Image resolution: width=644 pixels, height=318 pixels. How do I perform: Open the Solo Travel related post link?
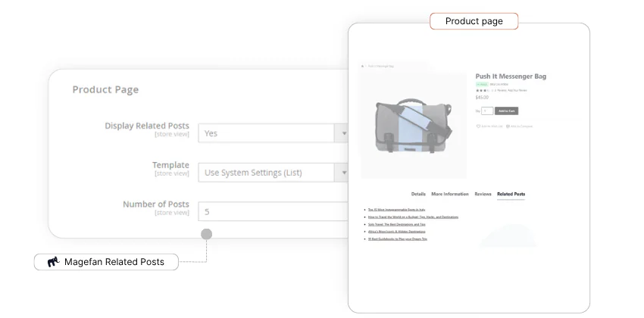[397, 224]
